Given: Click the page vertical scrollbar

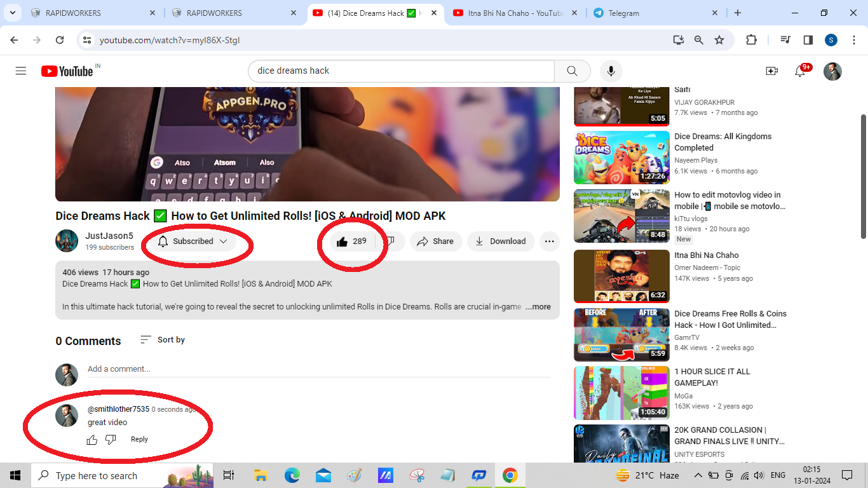Looking at the screenshot, I should 863,177.
